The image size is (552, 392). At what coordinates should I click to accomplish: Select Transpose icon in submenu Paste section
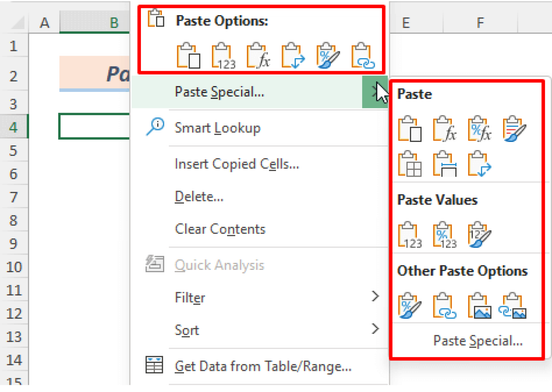(x=479, y=164)
